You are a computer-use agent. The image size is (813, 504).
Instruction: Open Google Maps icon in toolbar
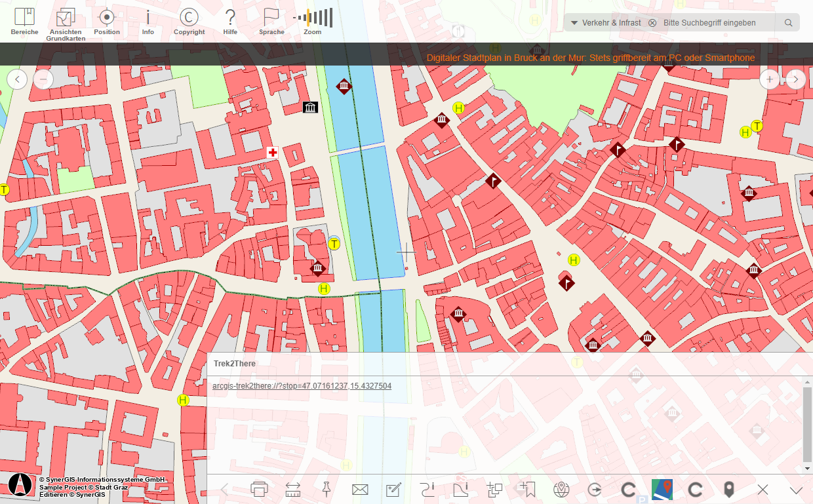point(662,489)
